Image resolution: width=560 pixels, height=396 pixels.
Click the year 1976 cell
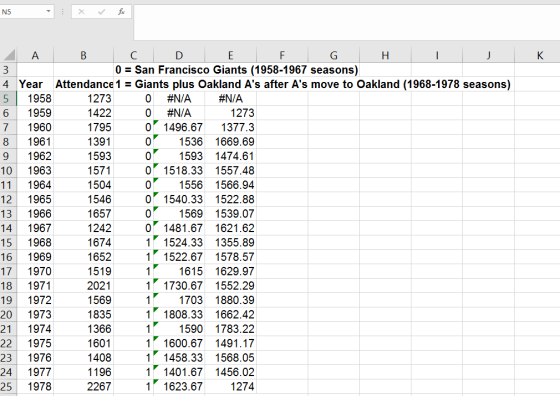click(35, 357)
